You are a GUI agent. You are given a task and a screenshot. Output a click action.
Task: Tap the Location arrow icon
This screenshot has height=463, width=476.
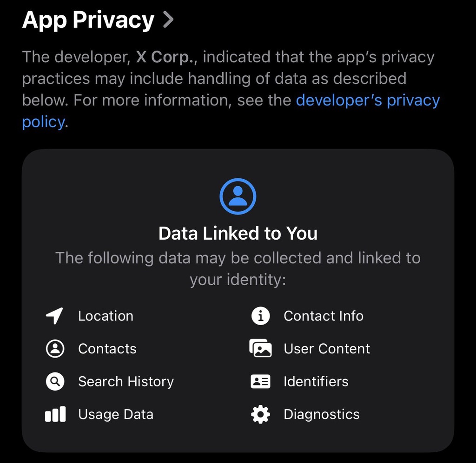(x=55, y=316)
